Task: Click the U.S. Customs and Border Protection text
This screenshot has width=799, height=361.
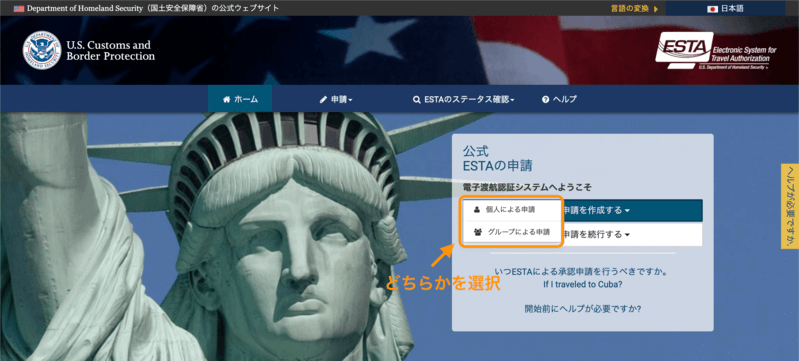Action: 111,50
